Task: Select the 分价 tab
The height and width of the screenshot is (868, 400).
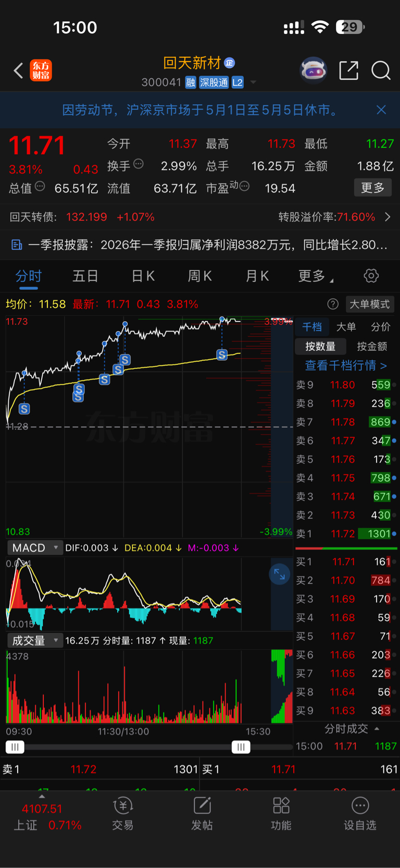Action: pyautogui.click(x=380, y=327)
